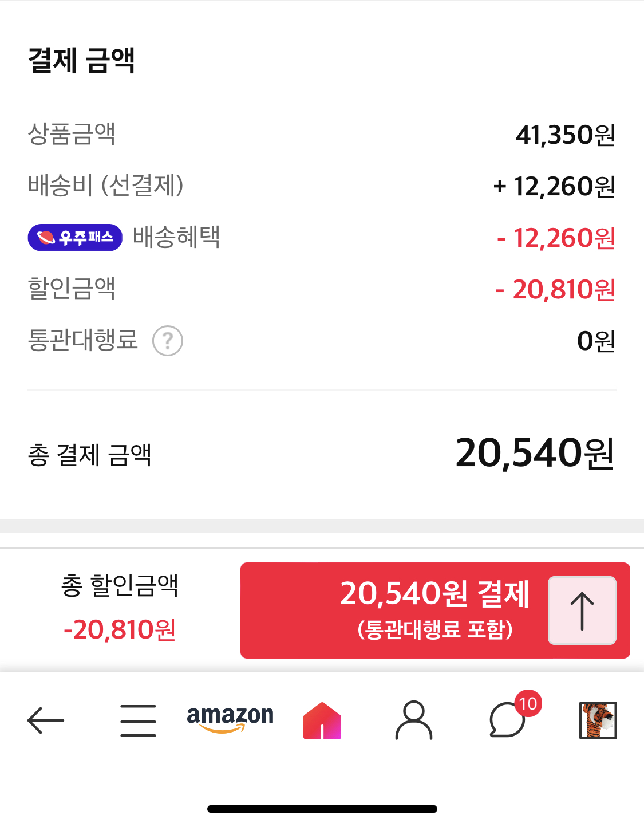Tap the back arrow icon
Image resolution: width=644 pixels, height=827 pixels.
coord(46,720)
